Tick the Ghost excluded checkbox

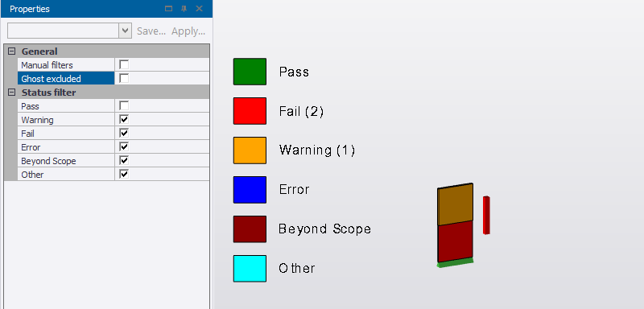coord(124,78)
